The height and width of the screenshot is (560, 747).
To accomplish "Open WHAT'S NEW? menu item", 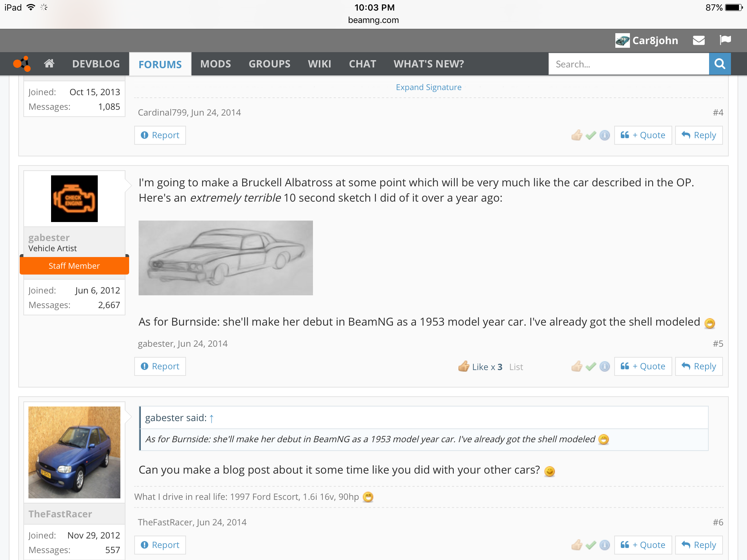I will tap(429, 64).
